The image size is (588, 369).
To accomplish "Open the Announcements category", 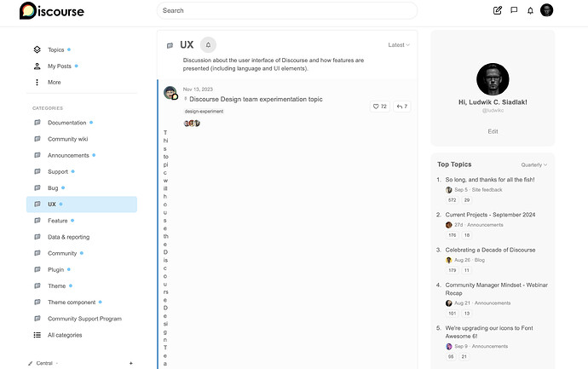I will (x=68, y=155).
